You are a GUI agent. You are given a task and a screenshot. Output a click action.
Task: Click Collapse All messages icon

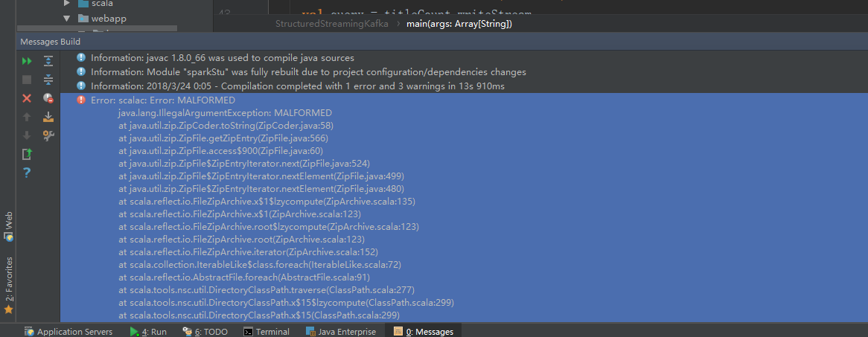[48, 80]
